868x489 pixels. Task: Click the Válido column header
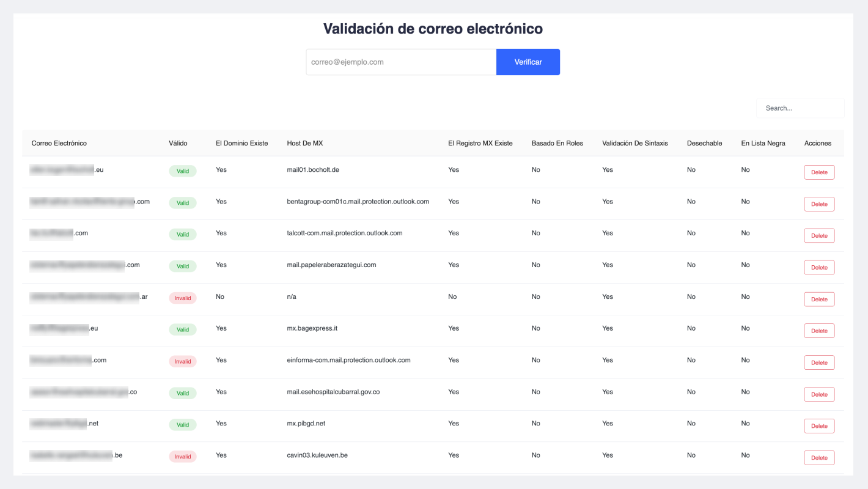coord(178,143)
